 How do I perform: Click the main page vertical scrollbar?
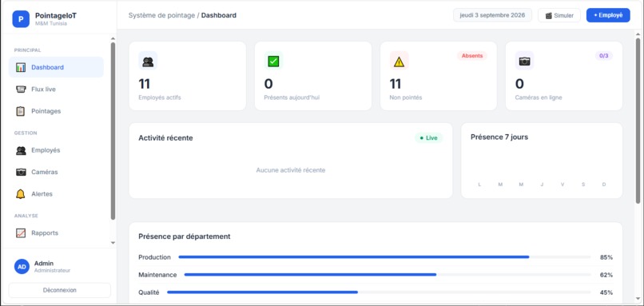pyautogui.click(x=638, y=121)
